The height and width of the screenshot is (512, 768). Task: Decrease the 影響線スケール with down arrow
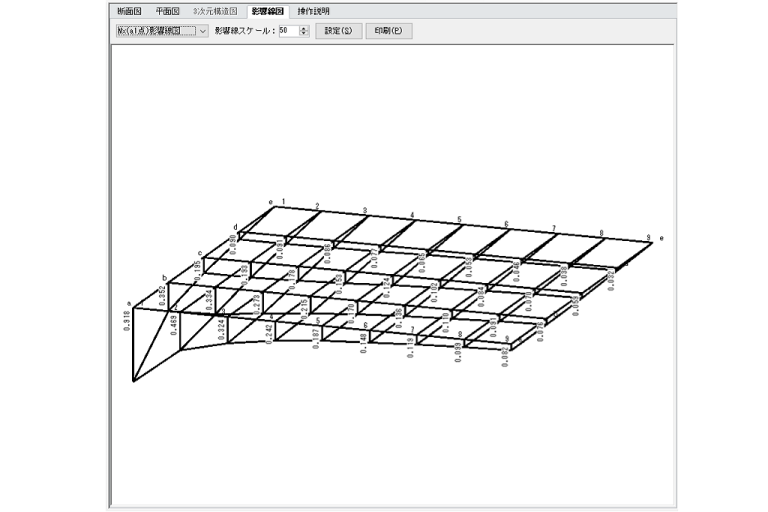click(304, 35)
